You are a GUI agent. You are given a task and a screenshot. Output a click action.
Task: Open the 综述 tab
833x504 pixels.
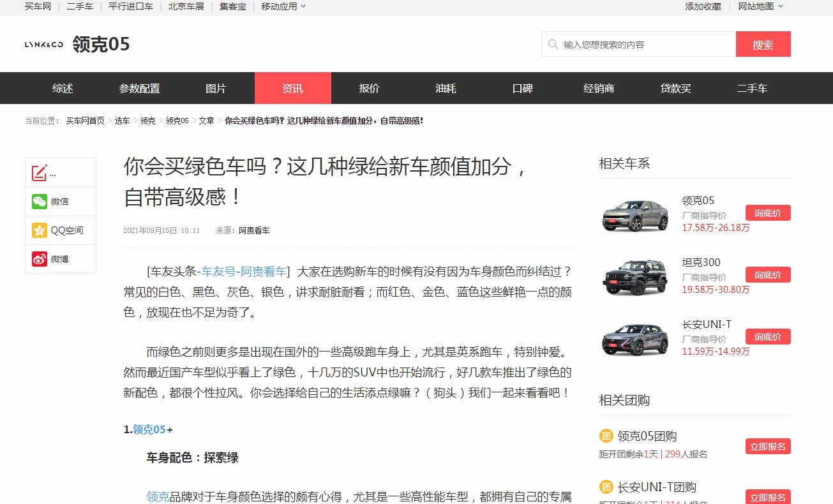[63, 88]
